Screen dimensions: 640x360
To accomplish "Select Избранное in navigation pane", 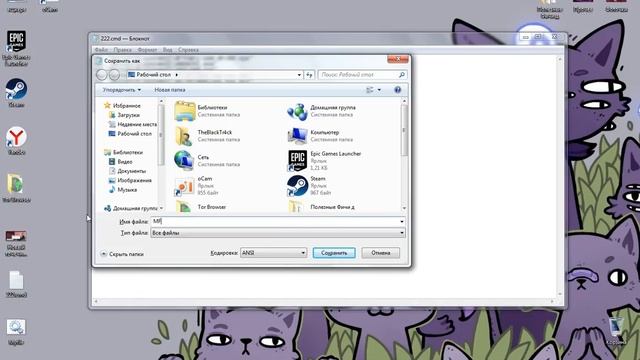I will (x=122, y=105).
